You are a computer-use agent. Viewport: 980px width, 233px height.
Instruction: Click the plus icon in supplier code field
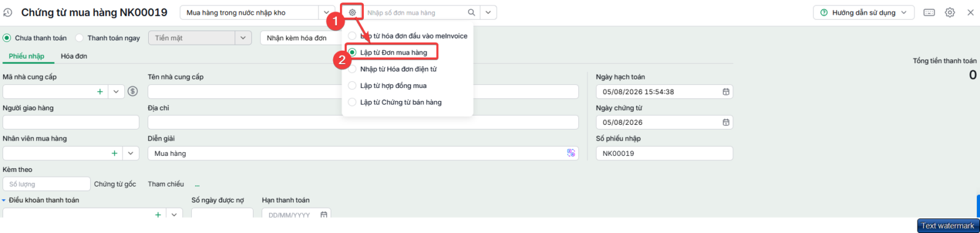pyautogui.click(x=100, y=92)
